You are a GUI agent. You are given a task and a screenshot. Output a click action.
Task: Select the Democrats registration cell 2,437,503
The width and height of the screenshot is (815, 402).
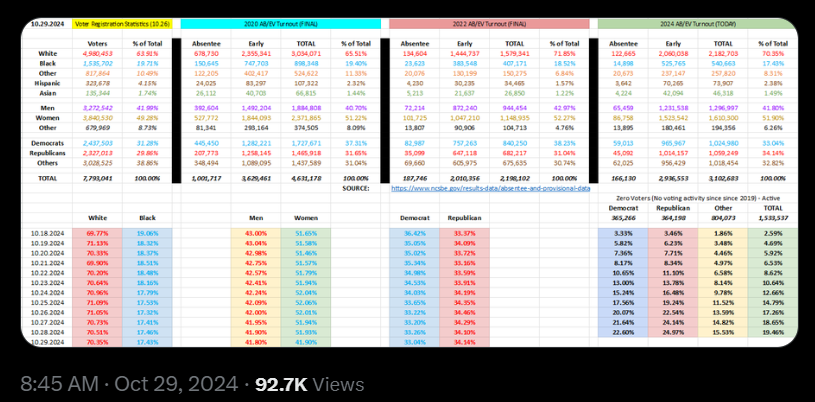tap(98, 142)
